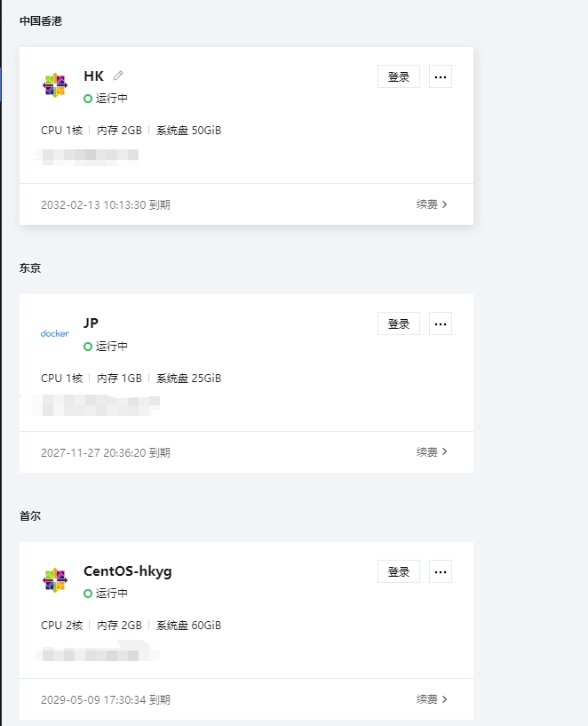Click the CentOS logo of the HK server
Viewport: 588px width, 726px height.
[x=55, y=85]
